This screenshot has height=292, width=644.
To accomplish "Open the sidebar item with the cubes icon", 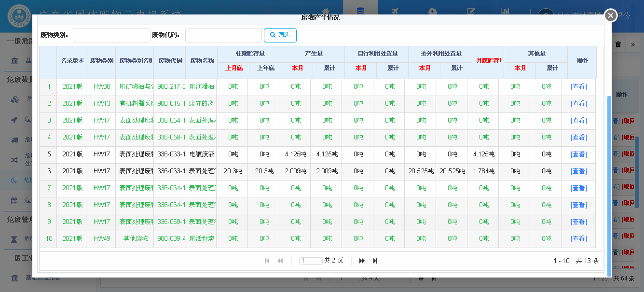I will point(15,99).
